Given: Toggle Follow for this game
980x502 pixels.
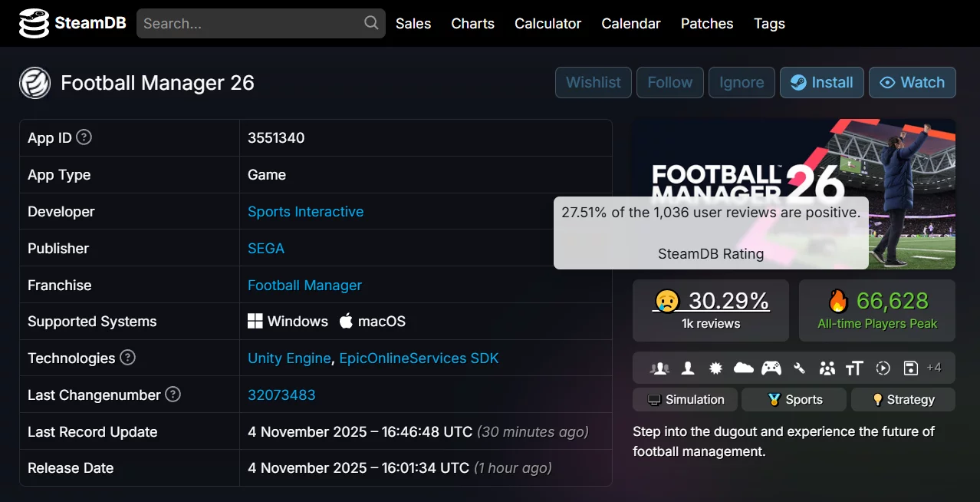Looking at the screenshot, I should [x=669, y=83].
